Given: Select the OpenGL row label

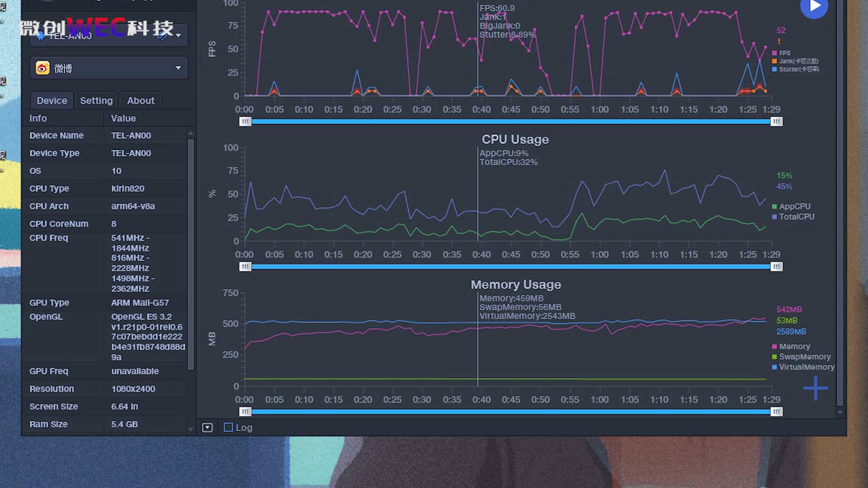Looking at the screenshot, I should pos(46,317).
